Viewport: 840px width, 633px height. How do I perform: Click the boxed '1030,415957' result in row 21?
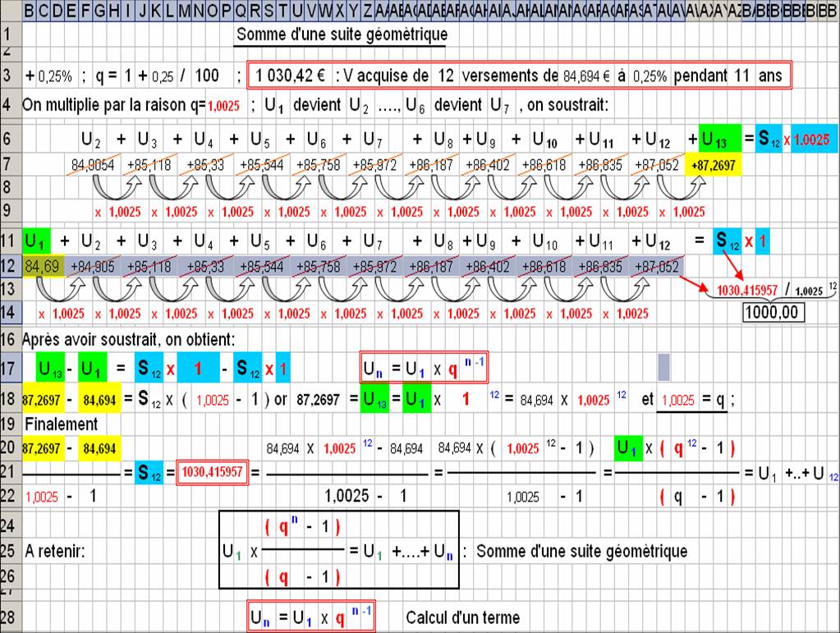[212, 472]
